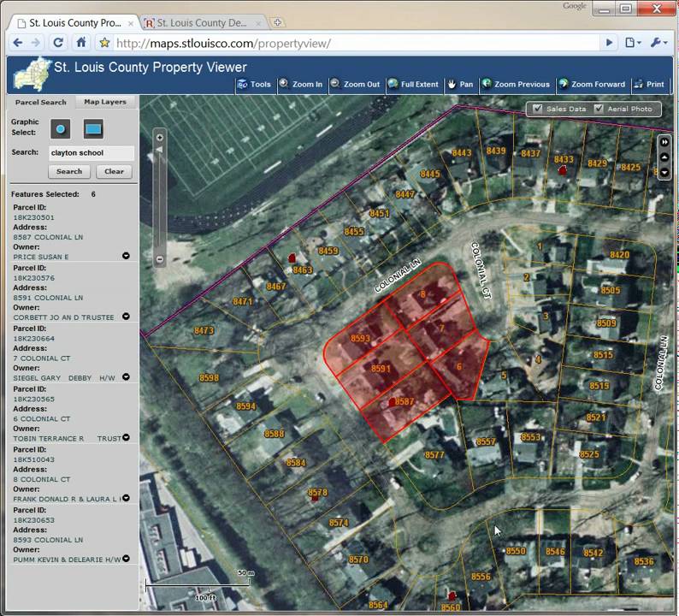Click the browser address bar URL
The image size is (679, 616).
point(223,44)
